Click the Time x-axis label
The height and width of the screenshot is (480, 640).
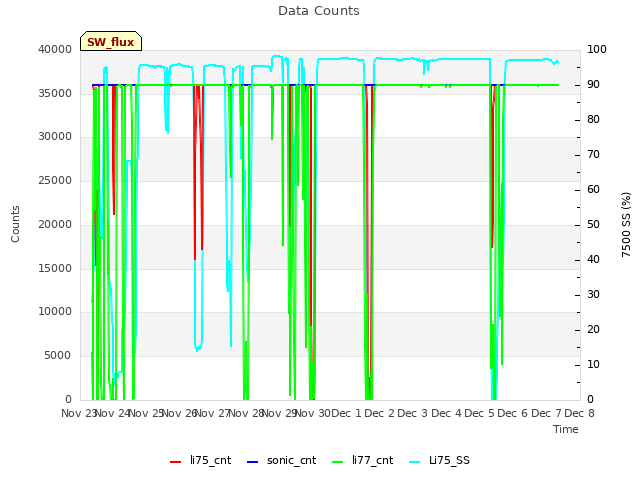[566, 429]
